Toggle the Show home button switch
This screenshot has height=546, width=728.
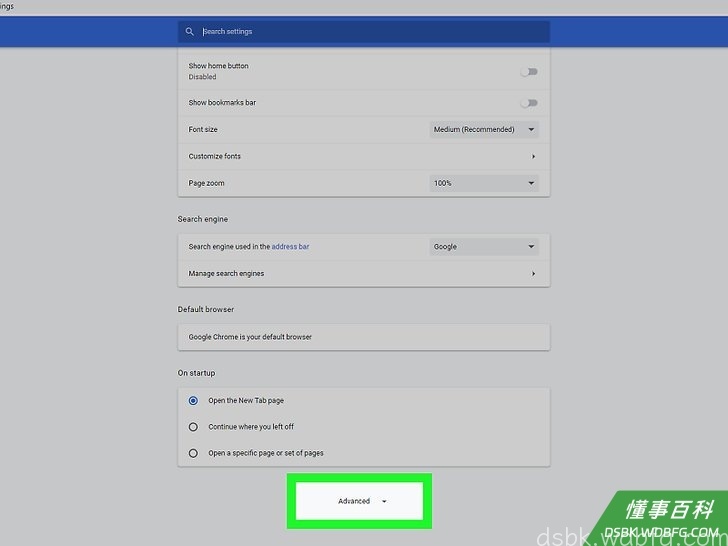click(529, 72)
